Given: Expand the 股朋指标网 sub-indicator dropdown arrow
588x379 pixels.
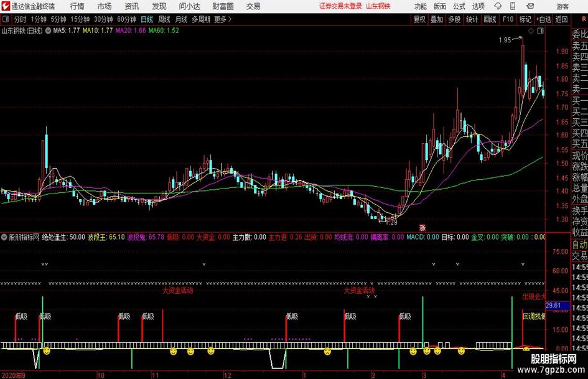Looking at the screenshot, I should click(x=4, y=237).
